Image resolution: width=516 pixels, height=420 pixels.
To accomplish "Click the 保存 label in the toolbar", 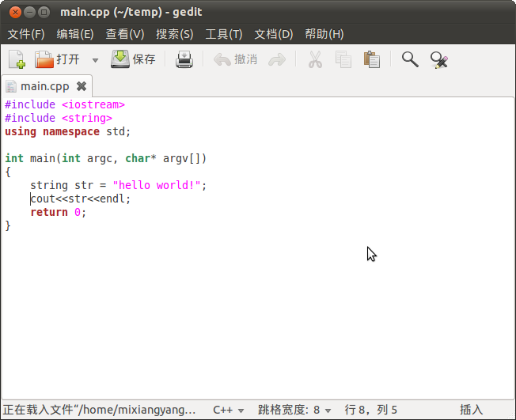I will [144, 59].
